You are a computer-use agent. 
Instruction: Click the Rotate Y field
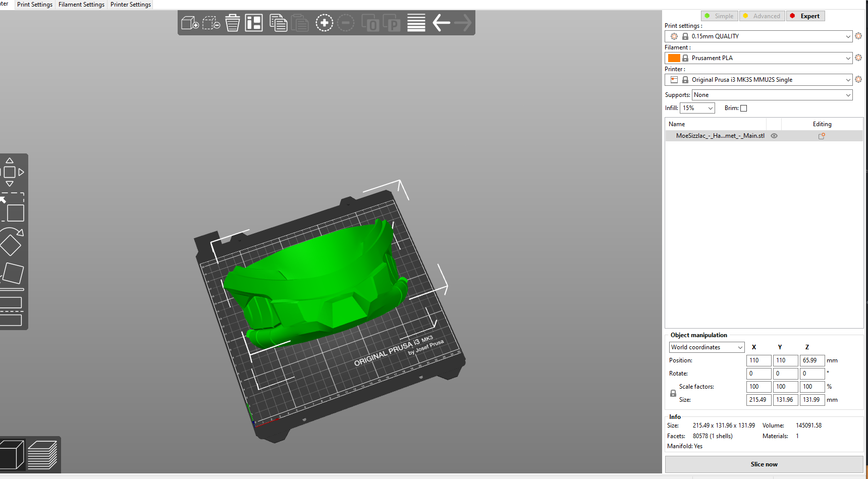coord(786,374)
